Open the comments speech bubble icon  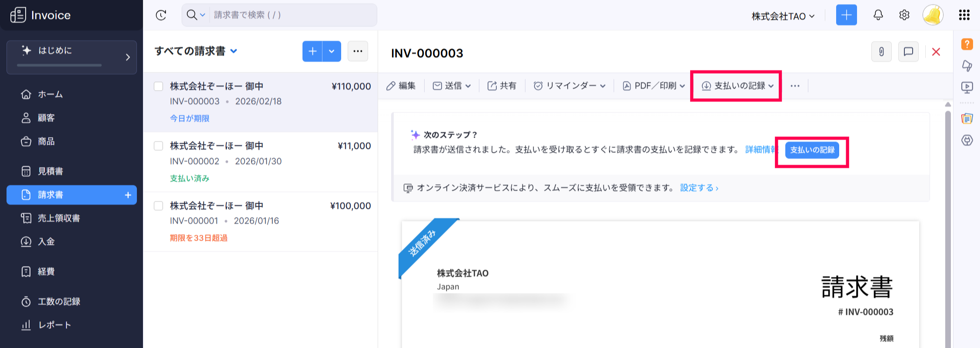tap(908, 52)
